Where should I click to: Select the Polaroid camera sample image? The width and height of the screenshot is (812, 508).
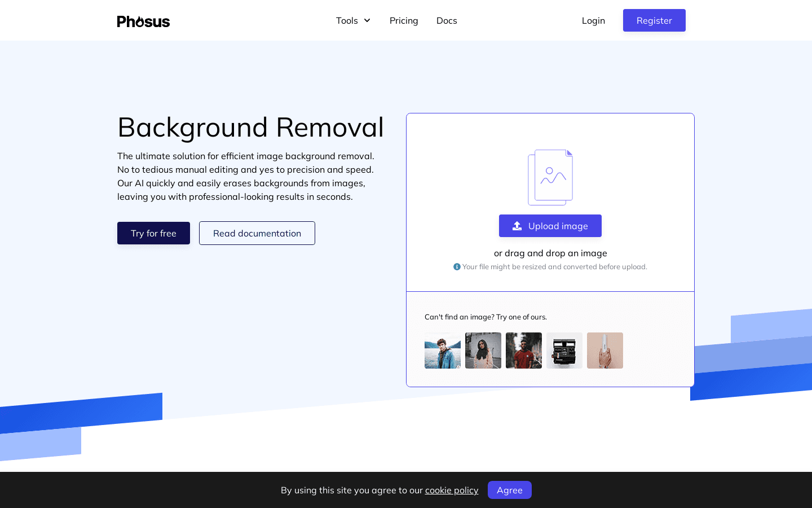click(564, 351)
